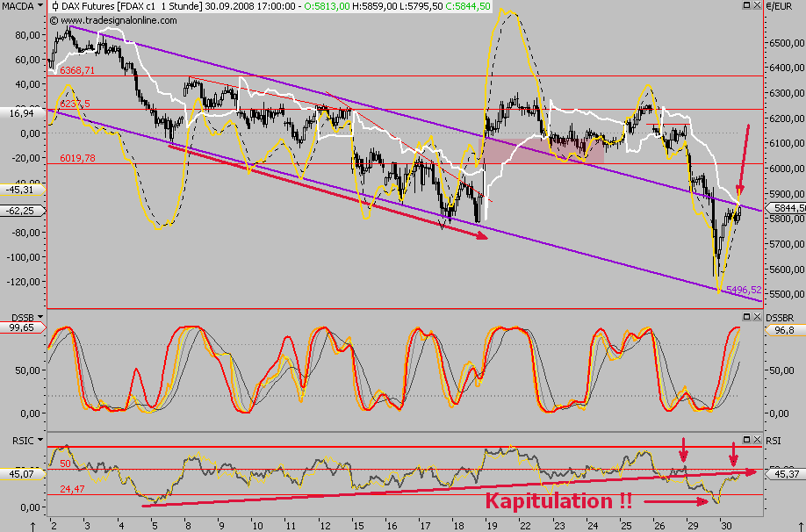This screenshot has height=532, width=806.
Task: Open the MACDA indicator dropdown
Action: pyautogui.click(x=40, y=6)
